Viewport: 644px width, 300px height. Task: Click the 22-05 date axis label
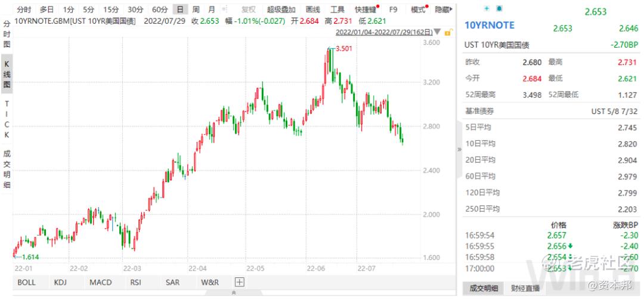click(255, 268)
